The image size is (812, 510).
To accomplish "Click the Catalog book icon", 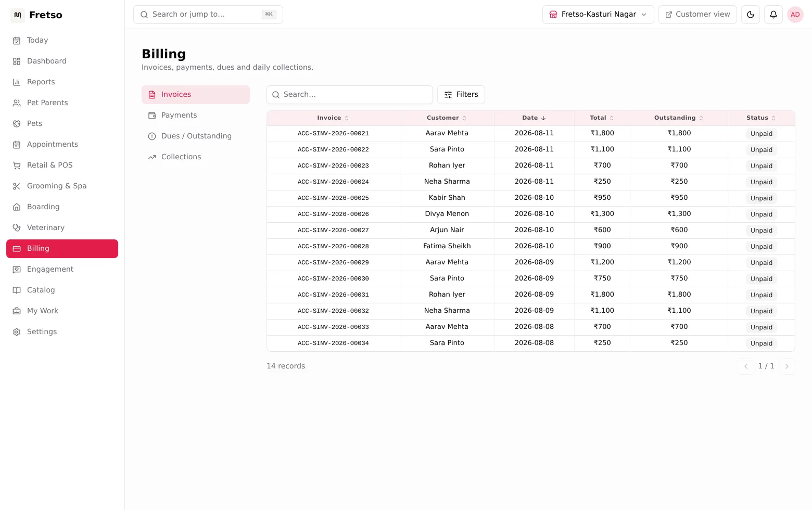I will (17, 290).
